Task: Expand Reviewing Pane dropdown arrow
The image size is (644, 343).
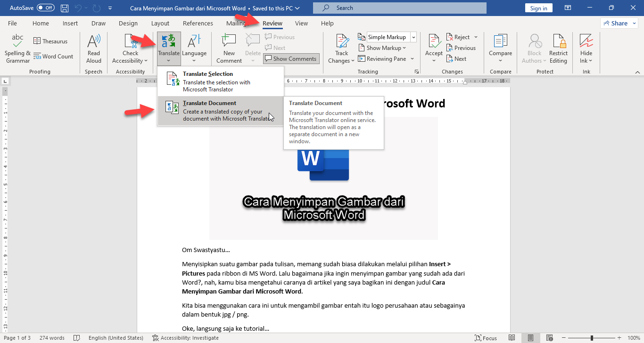Action: (412, 58)
